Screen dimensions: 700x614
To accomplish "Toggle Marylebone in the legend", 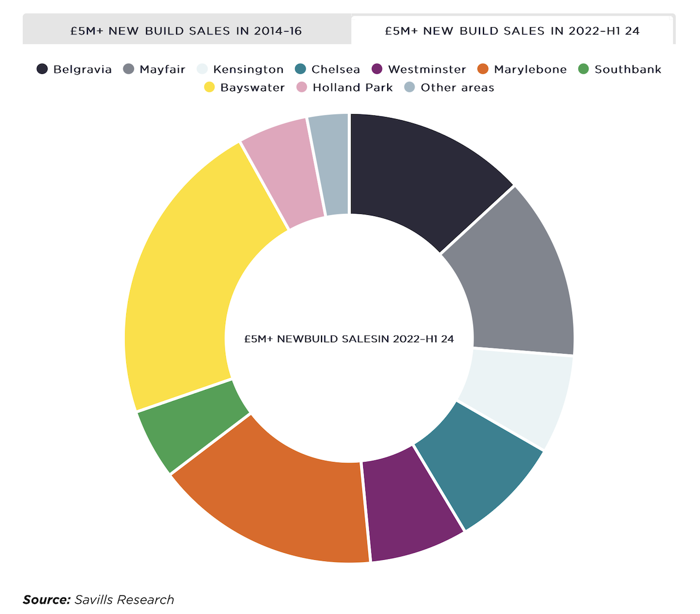I will pyautogui.click(x=522, y=69).
